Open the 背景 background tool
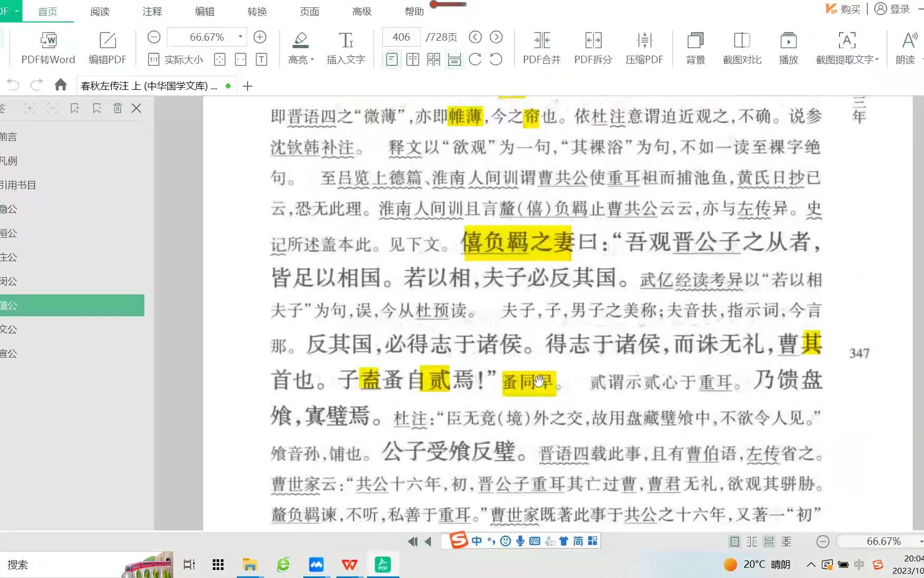The width and height of the screenshot is (924, 578). pyautogui.click(x=696, y=48)
